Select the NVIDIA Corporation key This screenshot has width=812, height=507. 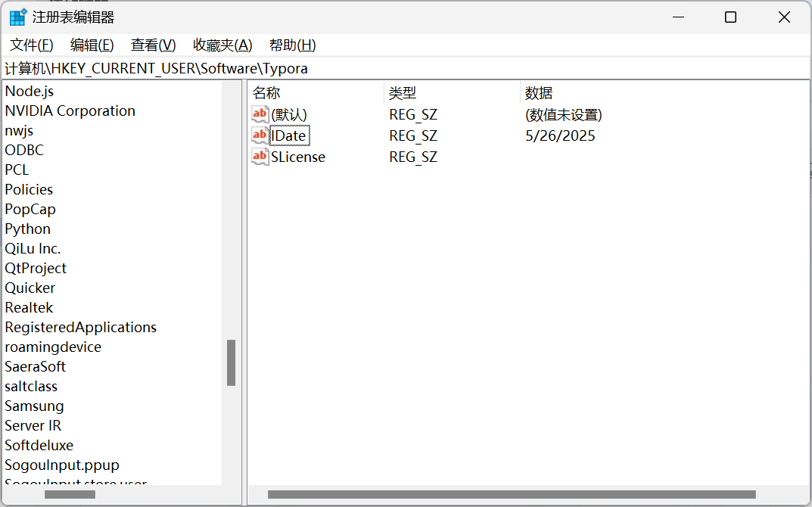click(70, 110)
